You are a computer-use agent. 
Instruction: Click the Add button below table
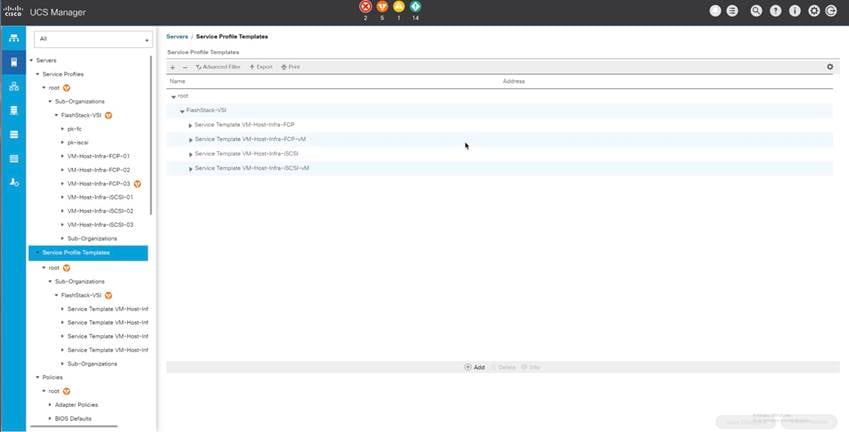click(475, 367)
